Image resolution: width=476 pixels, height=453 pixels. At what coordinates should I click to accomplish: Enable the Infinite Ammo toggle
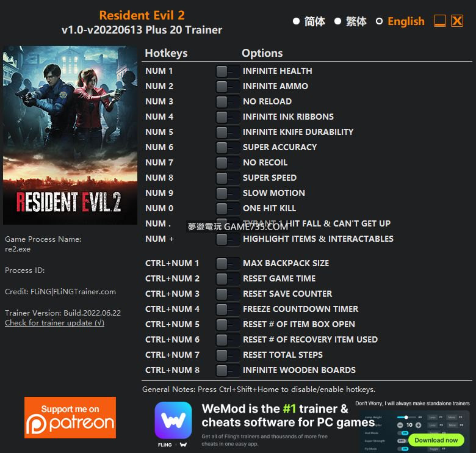[228, 87]
